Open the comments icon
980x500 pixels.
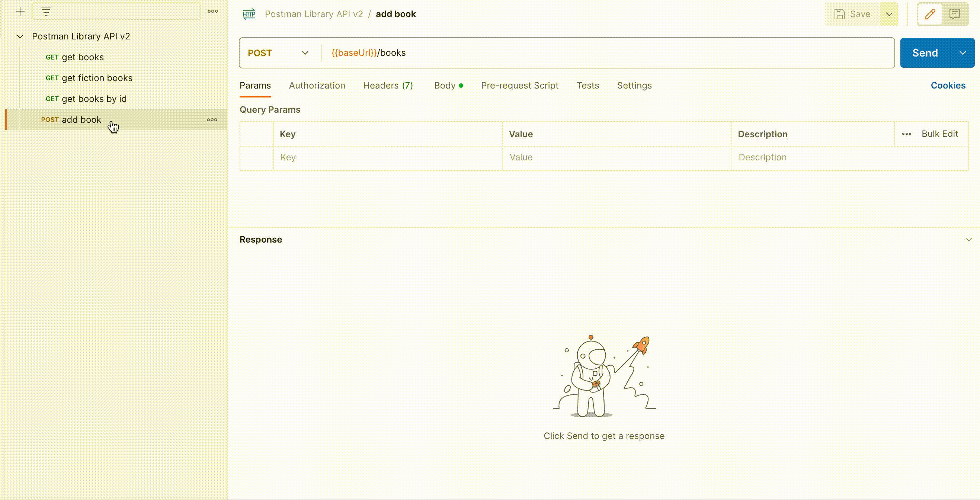955,14
